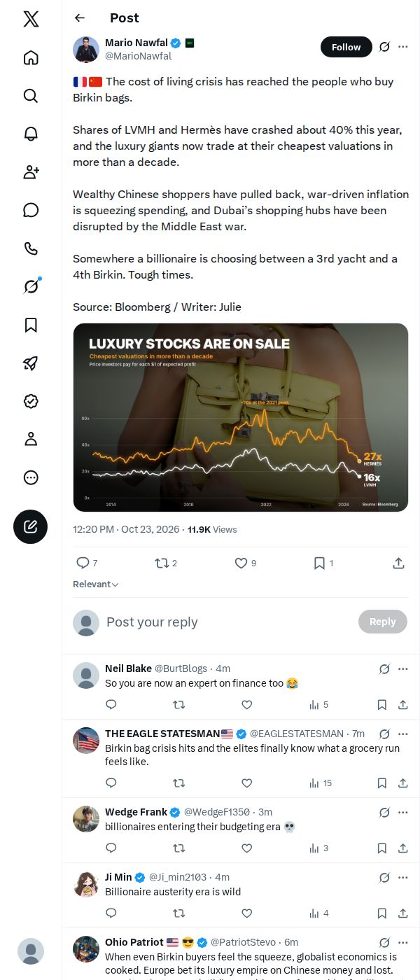
Task: Click the compose post button
Action: point(31,526)
